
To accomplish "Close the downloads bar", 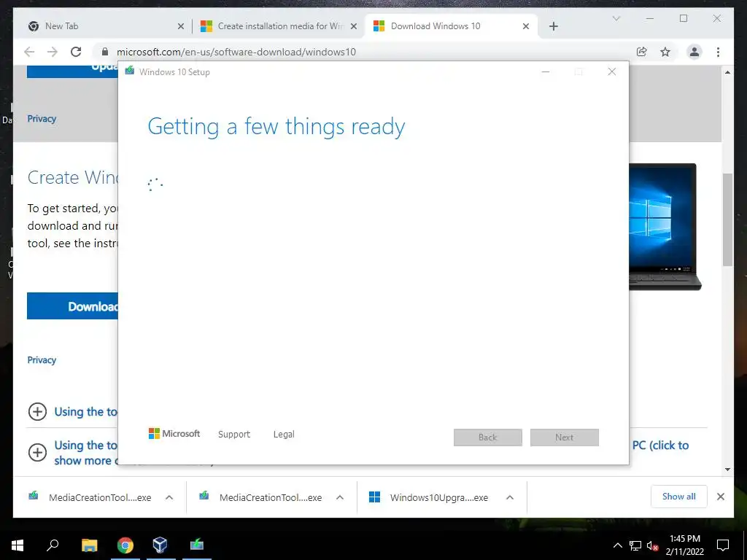I will coord(721,497).
